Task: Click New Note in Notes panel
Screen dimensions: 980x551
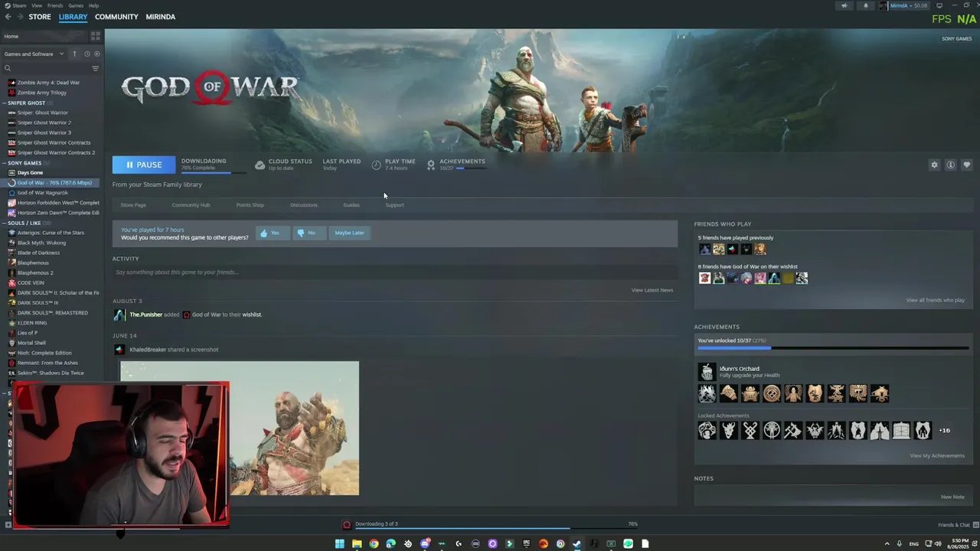Action: pos(952,497)
